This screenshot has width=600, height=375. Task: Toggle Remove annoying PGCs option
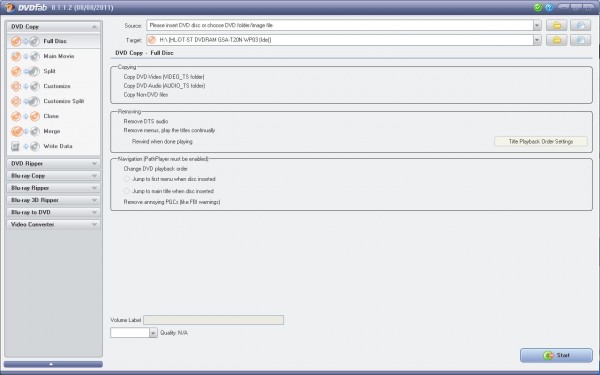172,202
